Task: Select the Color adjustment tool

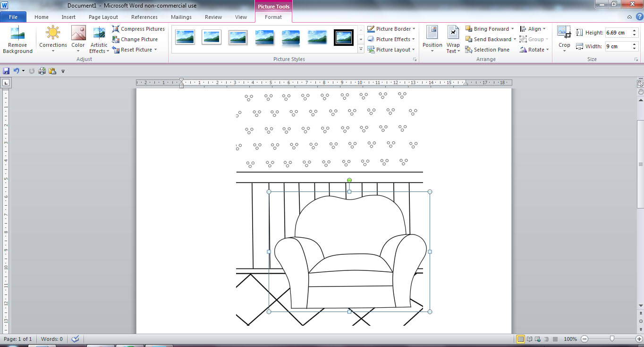Action: tap(78, 40)
